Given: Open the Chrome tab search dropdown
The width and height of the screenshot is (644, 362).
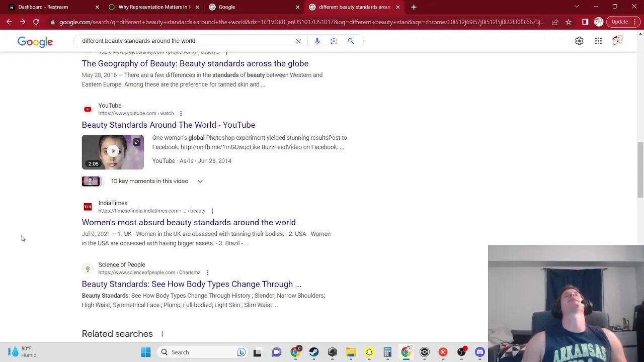Looking at the screenshot, I should click(x=577, y=7).
